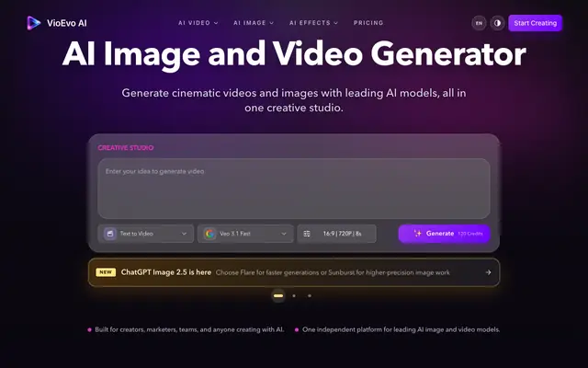Viewport: 588px width, 368px height.
Task: Click the 'Choose Flare for faster generations' banner text
Action: pos(333,272)
